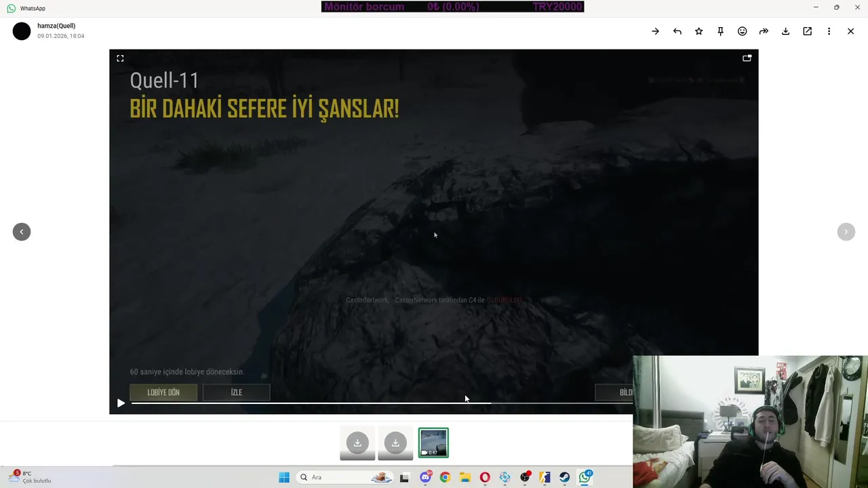Viewport: 868px width, 488px height.
Task: Pin the message with pushpin icon
Action: pos(720,31)
